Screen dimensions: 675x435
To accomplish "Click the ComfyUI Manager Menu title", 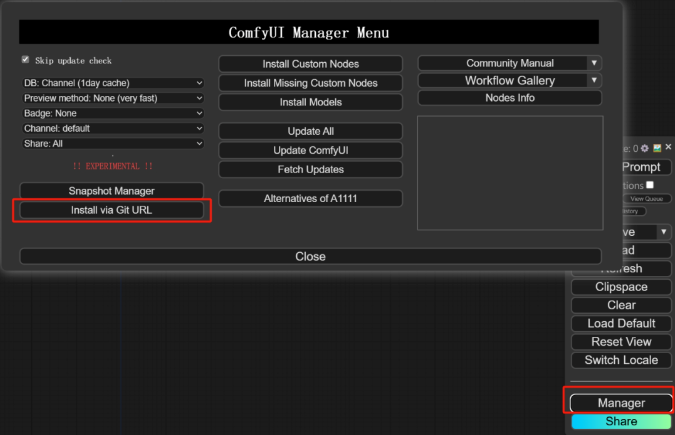I will [x=309, y=32].
